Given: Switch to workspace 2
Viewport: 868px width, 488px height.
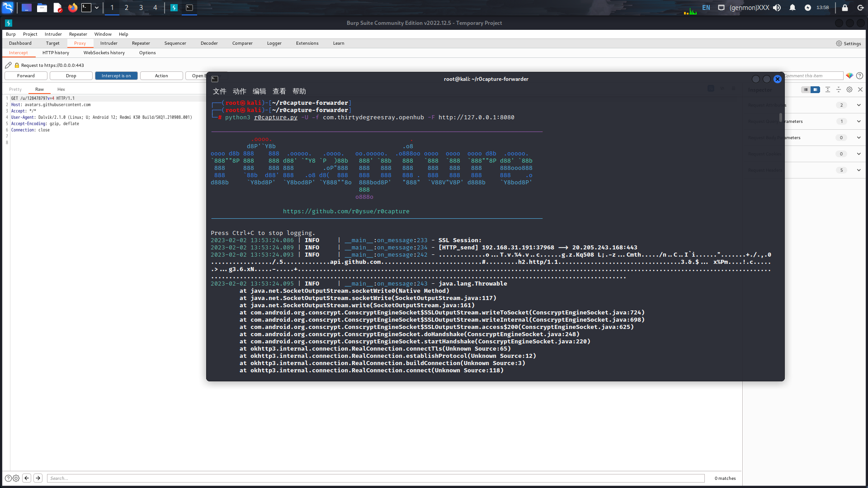Looking at the screenshot, I should point(127,8).
